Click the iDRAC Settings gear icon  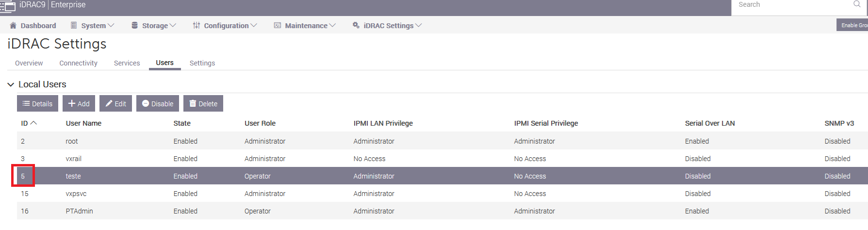pyautogui.click(x=356, y=26)
